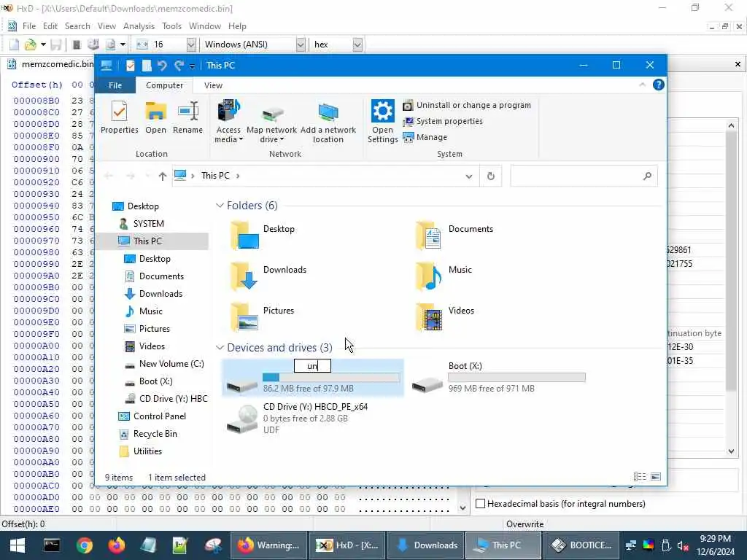Open HxD hex offset base dropdown
Viewport: 747px width, 560px height.
(x=357, y=44)
